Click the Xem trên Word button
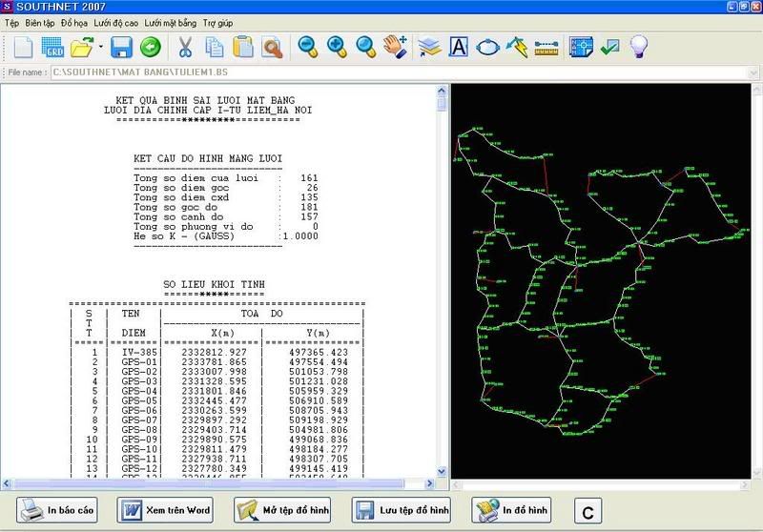Viewport: 763px width, 532px height. pyautogui.click(x=165, y=510)
